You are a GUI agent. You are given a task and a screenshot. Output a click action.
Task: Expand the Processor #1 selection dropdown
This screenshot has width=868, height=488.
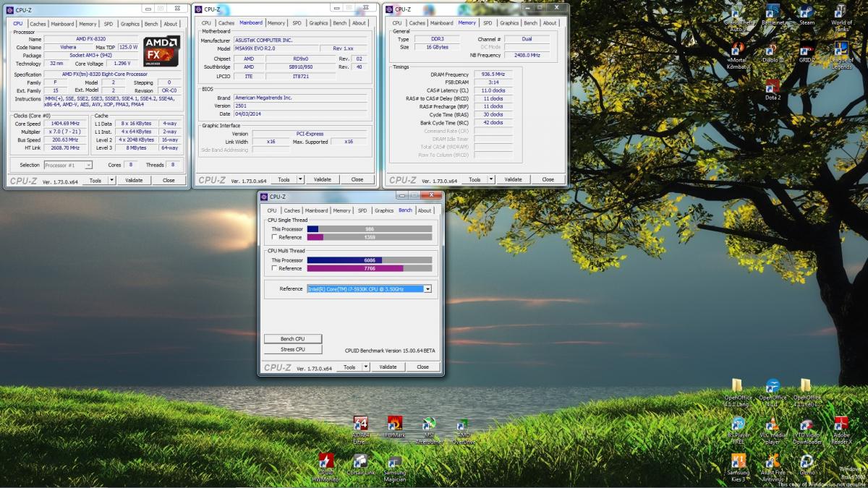pyautogui.click(x=89, y=165)
